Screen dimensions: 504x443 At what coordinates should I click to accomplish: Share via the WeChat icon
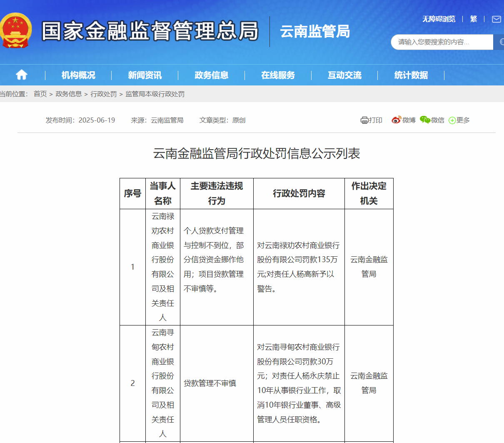click(425, 120)
